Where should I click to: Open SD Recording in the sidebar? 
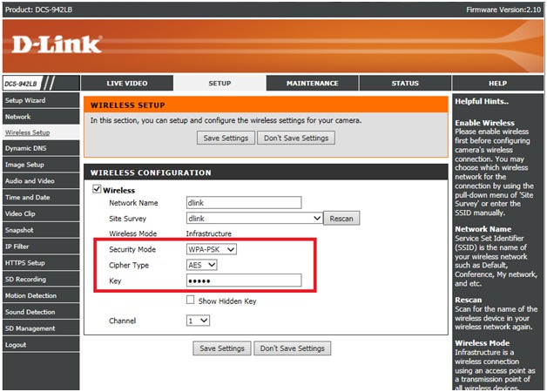click(x=25, y=279)
